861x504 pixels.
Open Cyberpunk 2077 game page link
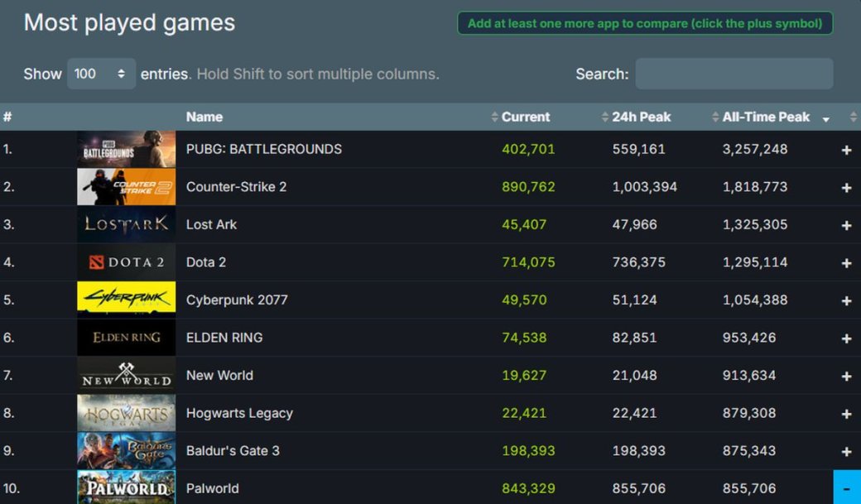pos(237,300)
